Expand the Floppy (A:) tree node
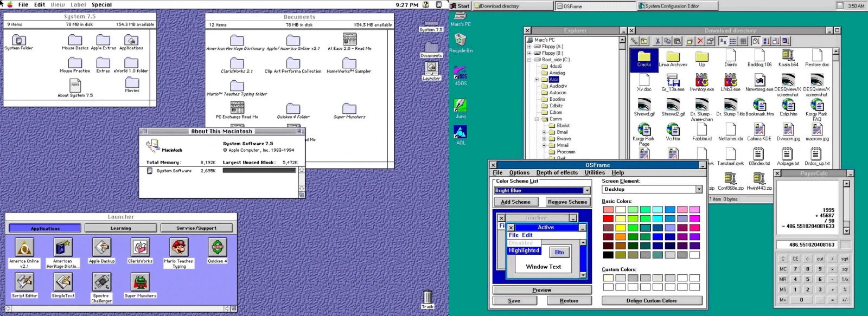The width and height of the screenshot is (868, 316). click(529, 47)
